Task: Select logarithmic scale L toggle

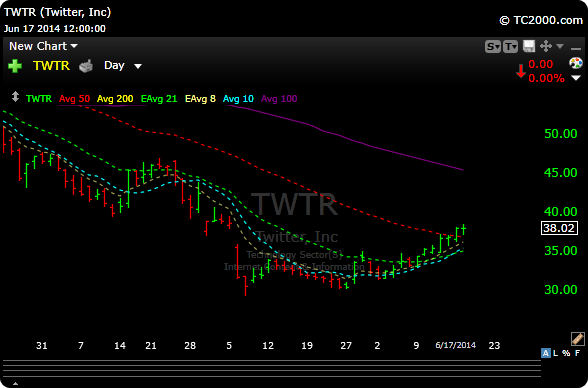Action: [x=555, y=353]
